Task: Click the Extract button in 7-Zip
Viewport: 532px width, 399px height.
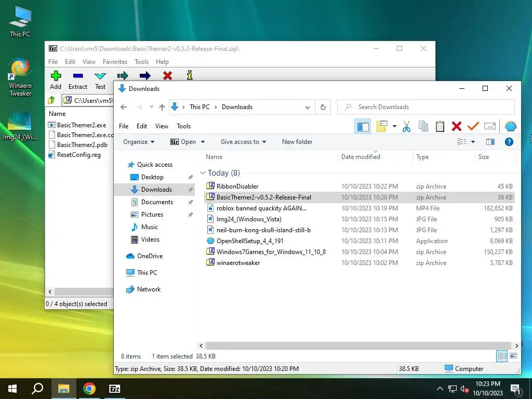Action: coord(78,81)
